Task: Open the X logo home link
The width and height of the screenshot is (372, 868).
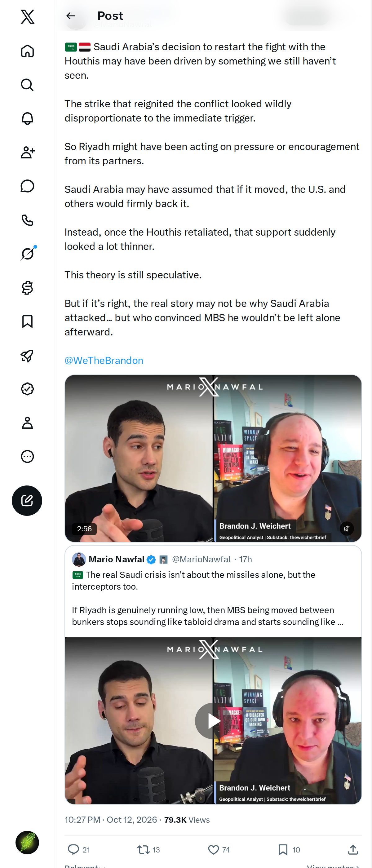Action: point(27,16)
